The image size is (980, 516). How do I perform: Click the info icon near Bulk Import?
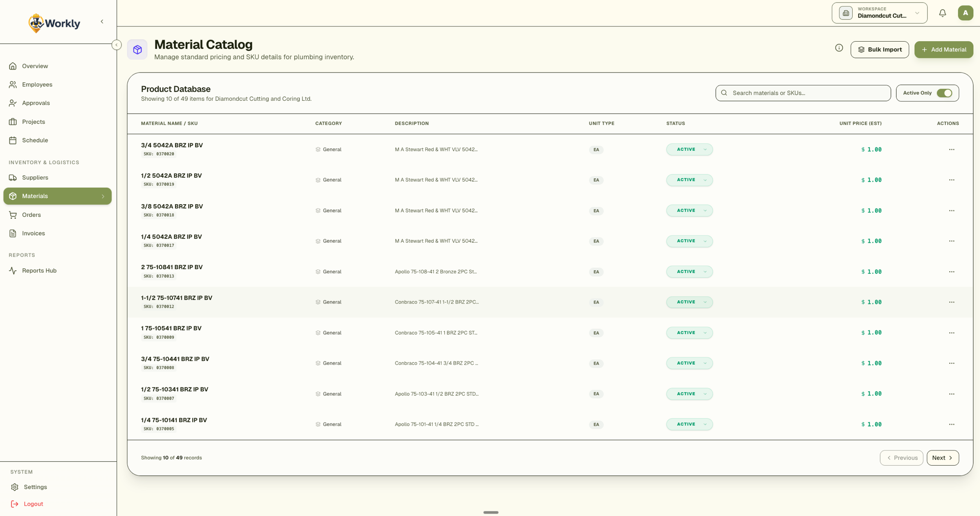839,48
